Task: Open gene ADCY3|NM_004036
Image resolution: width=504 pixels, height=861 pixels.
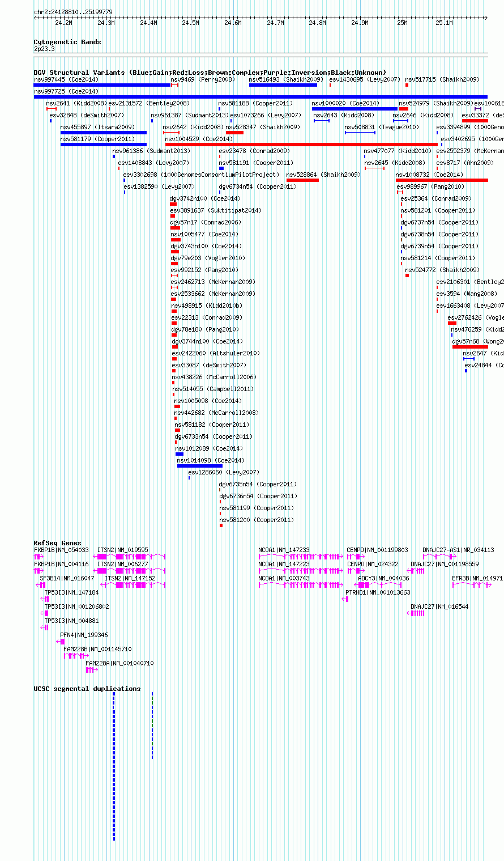Action: 384,579
